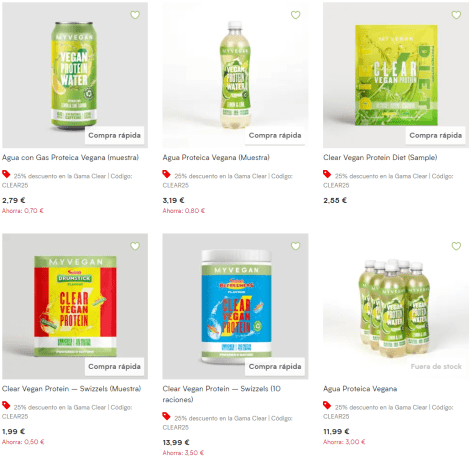This screenshot has width=475, height=456.
Task: Add Agua con Gas Proteica Vegana to wishlist
Action: [135, 15]
